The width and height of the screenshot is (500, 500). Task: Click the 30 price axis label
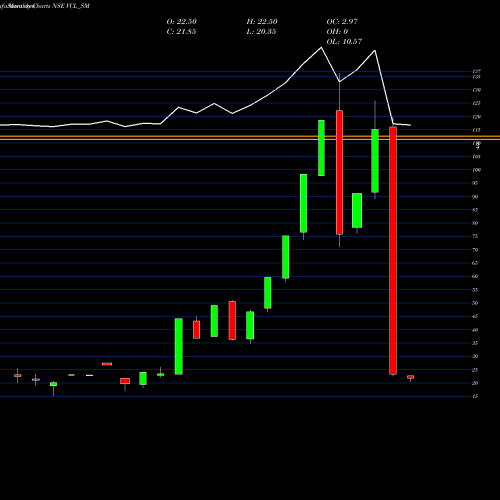pyautogui.click(x=475, y=356)
